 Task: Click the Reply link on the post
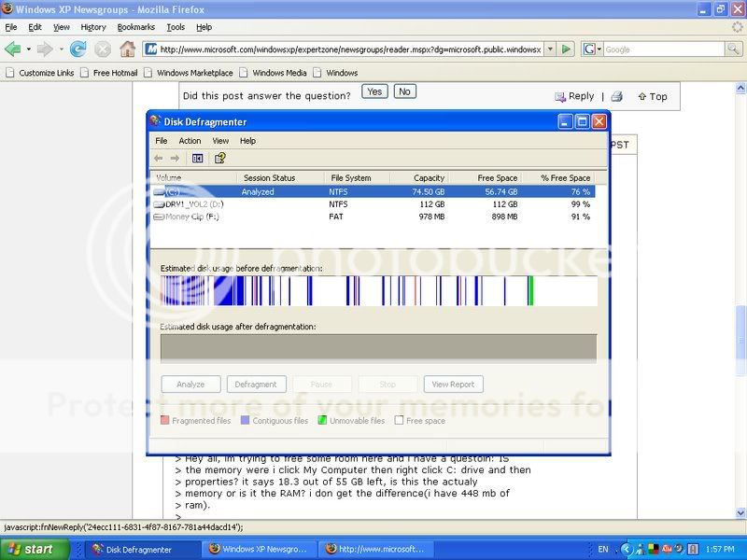[x=574, y=96]
